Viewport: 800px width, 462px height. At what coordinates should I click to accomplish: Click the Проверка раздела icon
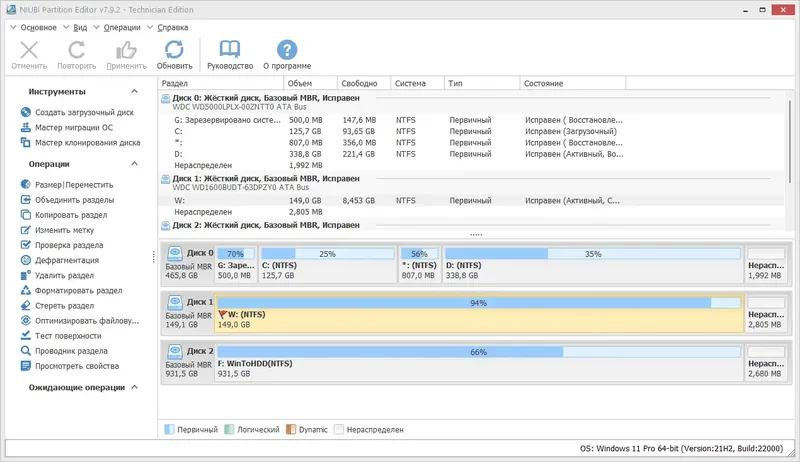pyautogui.click(x=26, y=245)
